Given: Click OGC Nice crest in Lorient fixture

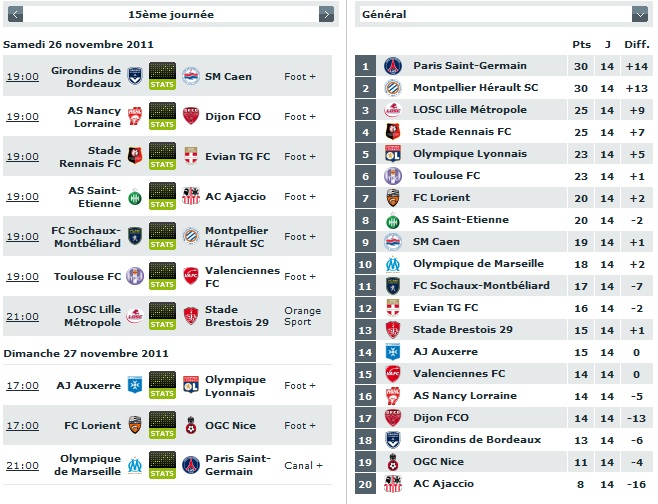Looking at the screenshot, I should pyautogui.click(x=191, y=425).
